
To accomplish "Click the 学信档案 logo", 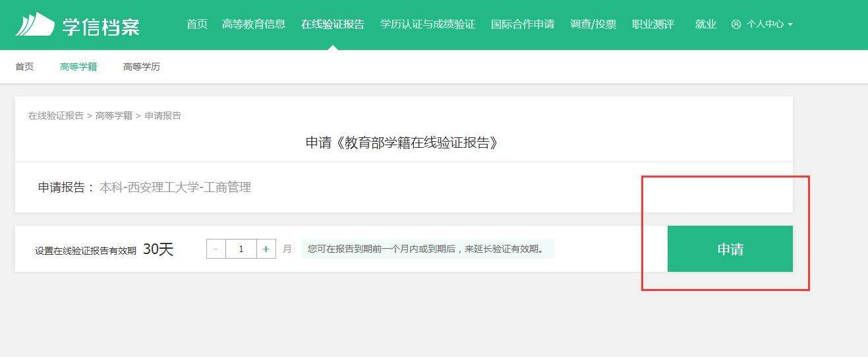I will click(x=78, y=24).
